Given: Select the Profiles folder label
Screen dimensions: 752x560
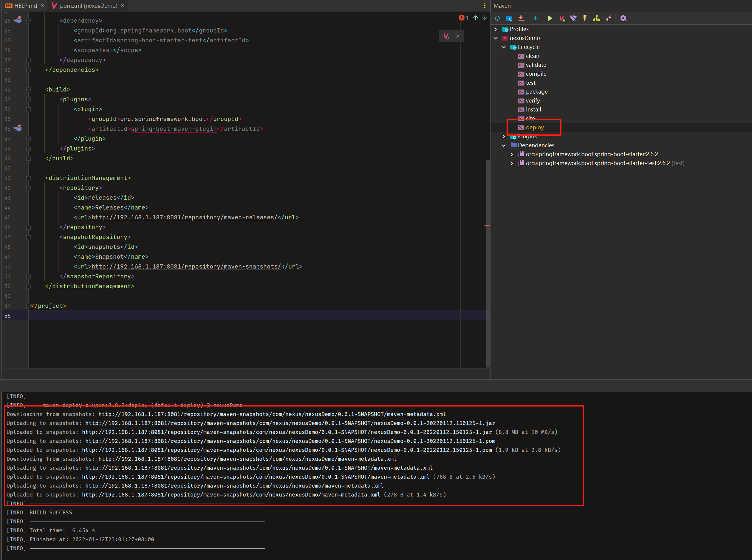Looking at the screenshot, I should pyautogui.click(x=519, y=29).
